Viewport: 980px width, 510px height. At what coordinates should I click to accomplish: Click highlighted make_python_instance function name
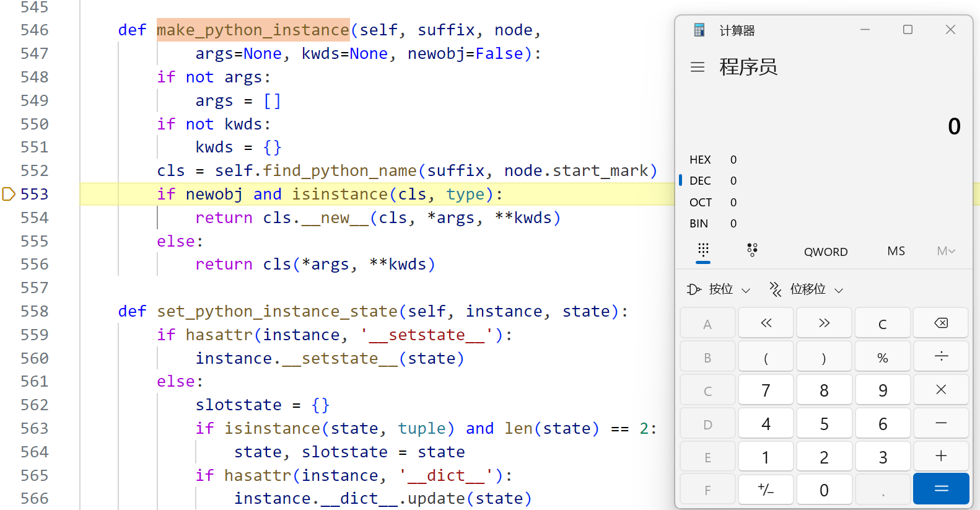(x=253, y=30)
